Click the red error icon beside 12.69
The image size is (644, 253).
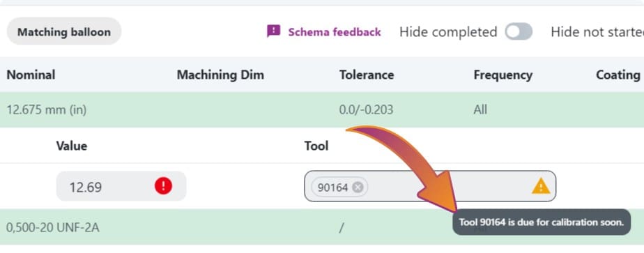coord(164,187)
